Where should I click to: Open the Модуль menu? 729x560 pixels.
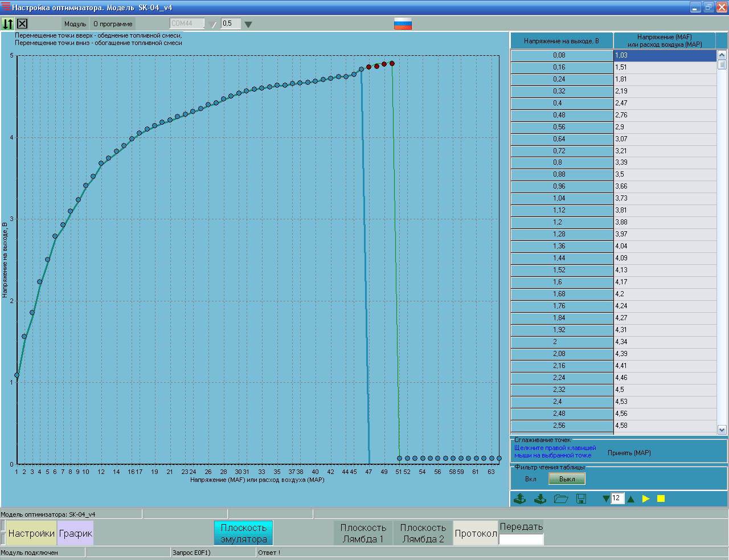pos(75,24)
